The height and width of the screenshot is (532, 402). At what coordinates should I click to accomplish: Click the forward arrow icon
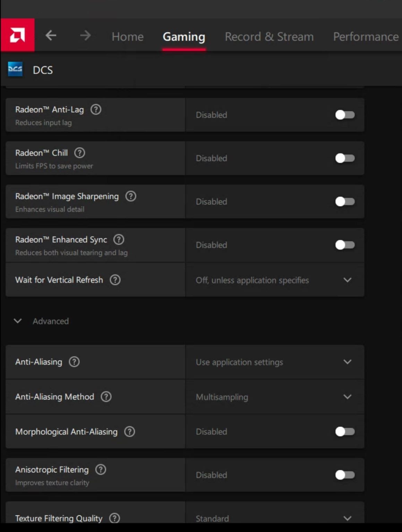[85, 35]
